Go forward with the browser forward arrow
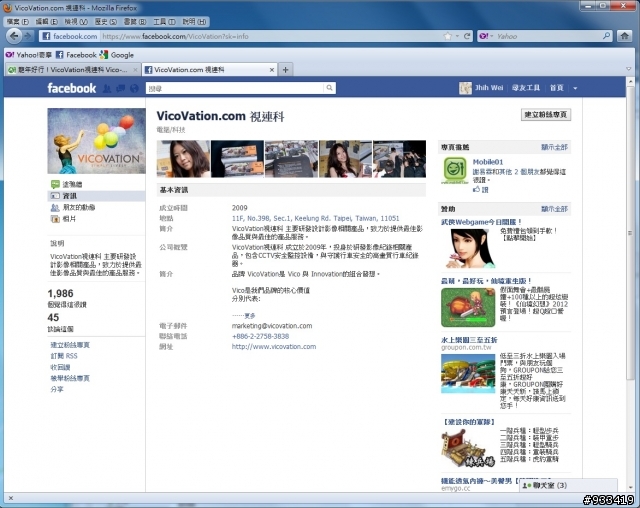The image size is (640, 508). [28, 36]
